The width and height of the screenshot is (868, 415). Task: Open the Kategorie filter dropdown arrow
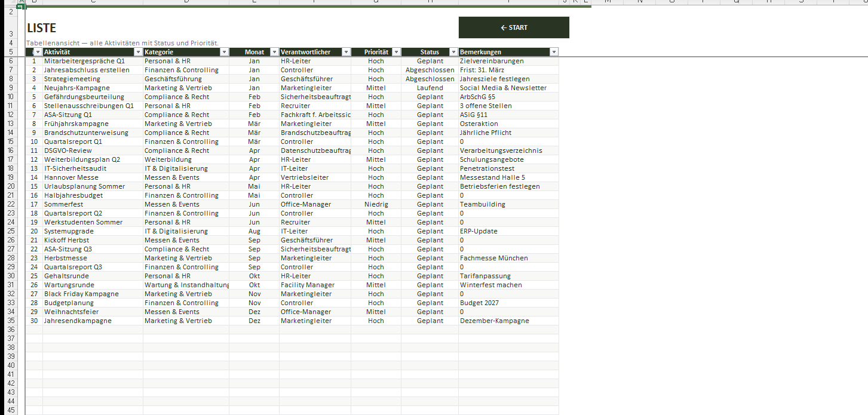tap(224, 53)
